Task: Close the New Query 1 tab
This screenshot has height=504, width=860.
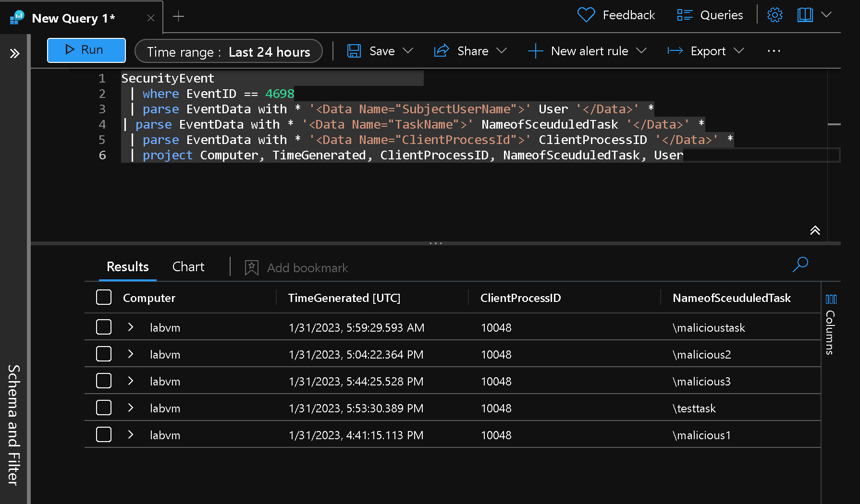Action: (x=151, y=18)
